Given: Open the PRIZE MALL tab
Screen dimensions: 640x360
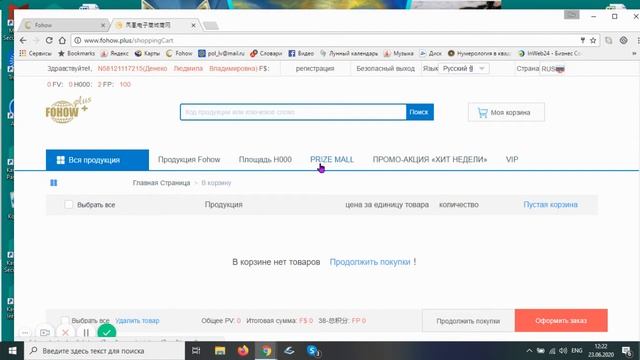Looking at the screenshot, I should pos(332,160).
